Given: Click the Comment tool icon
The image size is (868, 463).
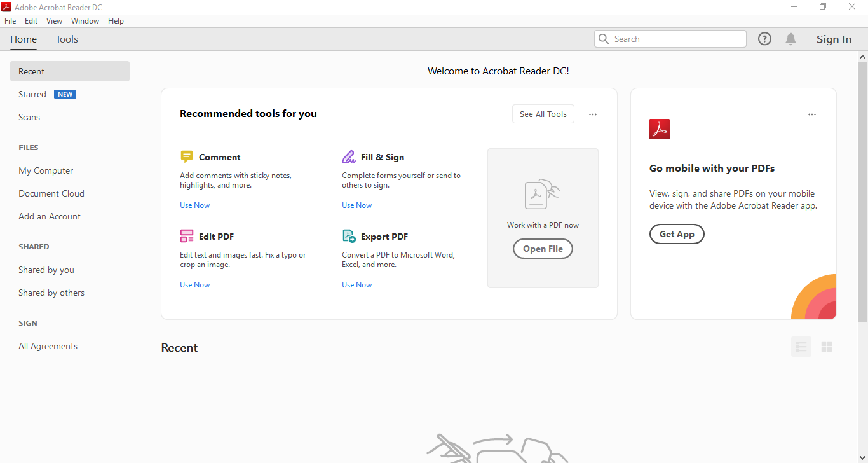Looking at the screenshot, I should tap(186, 156).
